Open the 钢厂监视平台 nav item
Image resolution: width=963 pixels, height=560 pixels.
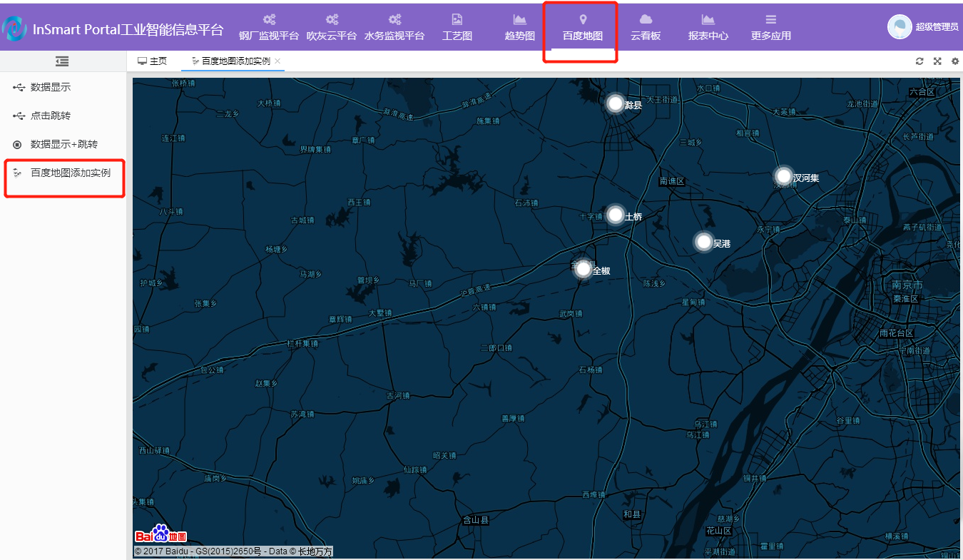click(x=269, y=27)
